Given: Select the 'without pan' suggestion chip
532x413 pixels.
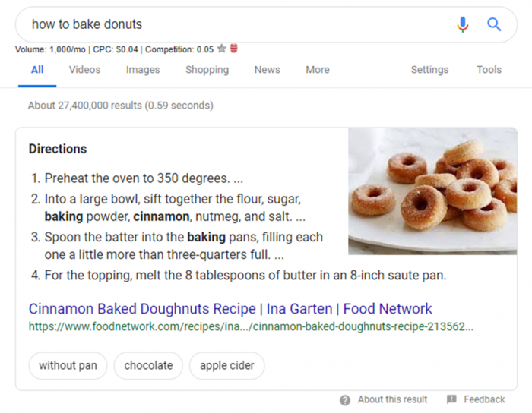Looking at the screenshot, I should [x=68, y=366].
